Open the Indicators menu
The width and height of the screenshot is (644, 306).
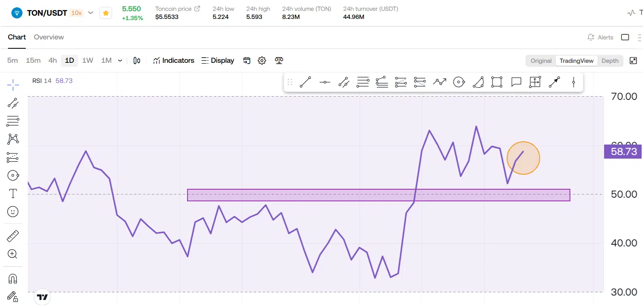pyautogui.click(x=174, y=60)
